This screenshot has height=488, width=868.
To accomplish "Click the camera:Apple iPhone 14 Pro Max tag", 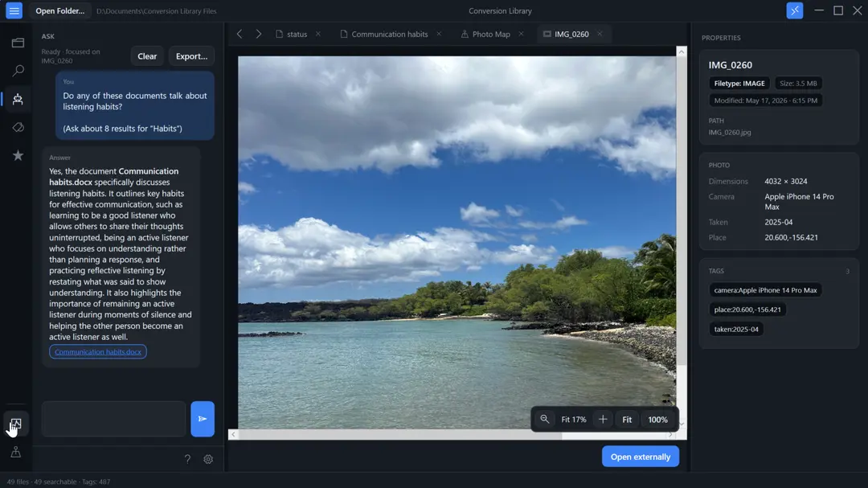I will click(765, 290).
